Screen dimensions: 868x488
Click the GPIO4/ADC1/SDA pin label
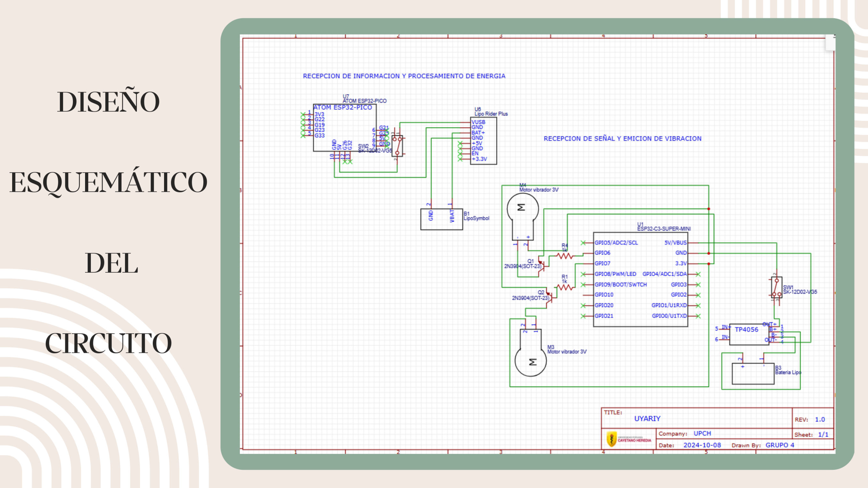[x=665, y=274]
